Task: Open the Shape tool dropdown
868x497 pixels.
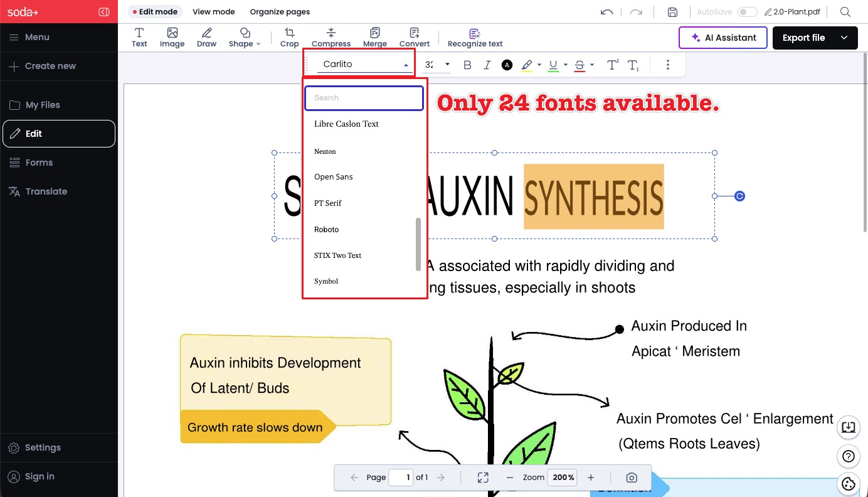Action: coord(245,38)
